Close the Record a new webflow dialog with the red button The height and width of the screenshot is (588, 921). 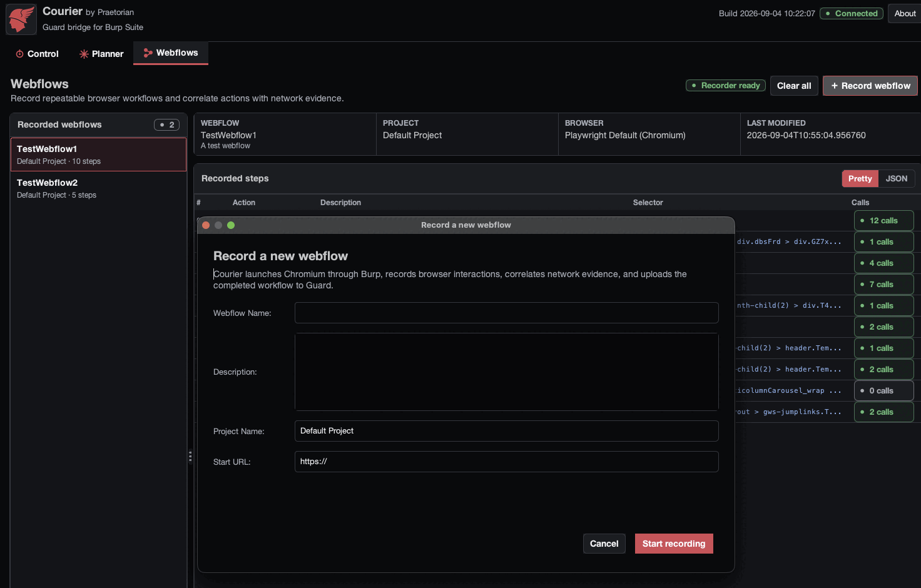click(x=206, y=225)
